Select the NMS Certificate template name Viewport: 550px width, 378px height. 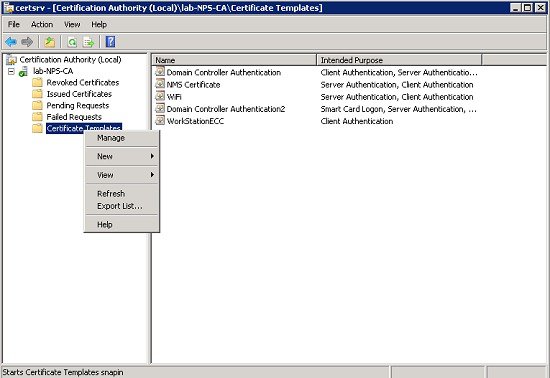click(193, 85)
